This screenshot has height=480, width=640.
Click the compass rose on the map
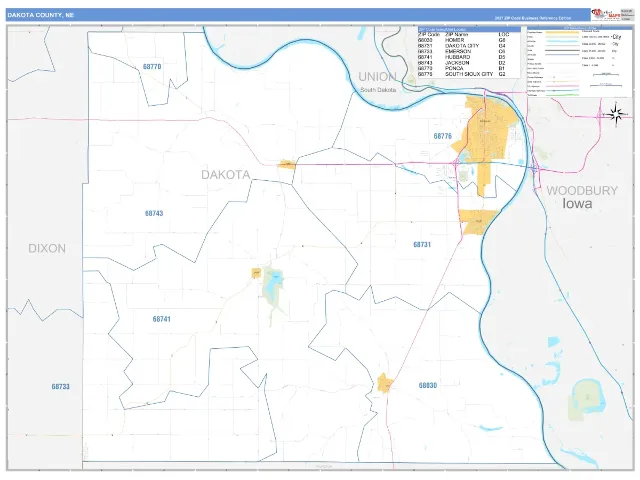616,114
